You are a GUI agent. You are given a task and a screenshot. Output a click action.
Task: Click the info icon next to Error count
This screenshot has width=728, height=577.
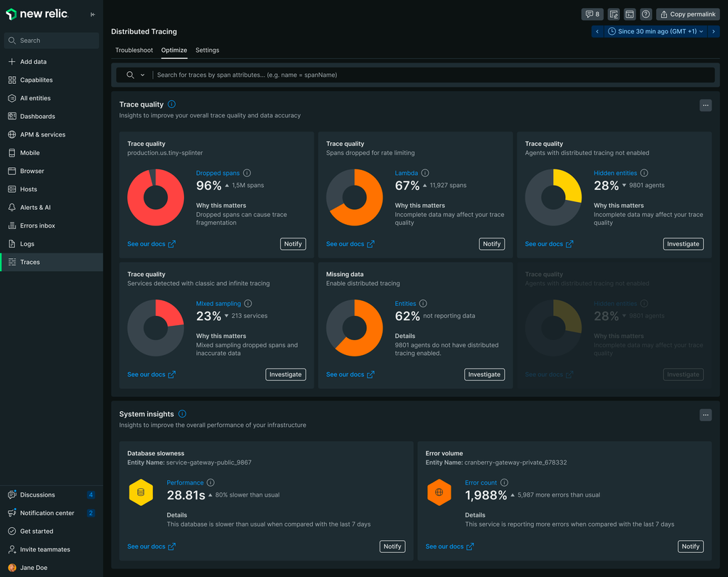tap(504, 482)
